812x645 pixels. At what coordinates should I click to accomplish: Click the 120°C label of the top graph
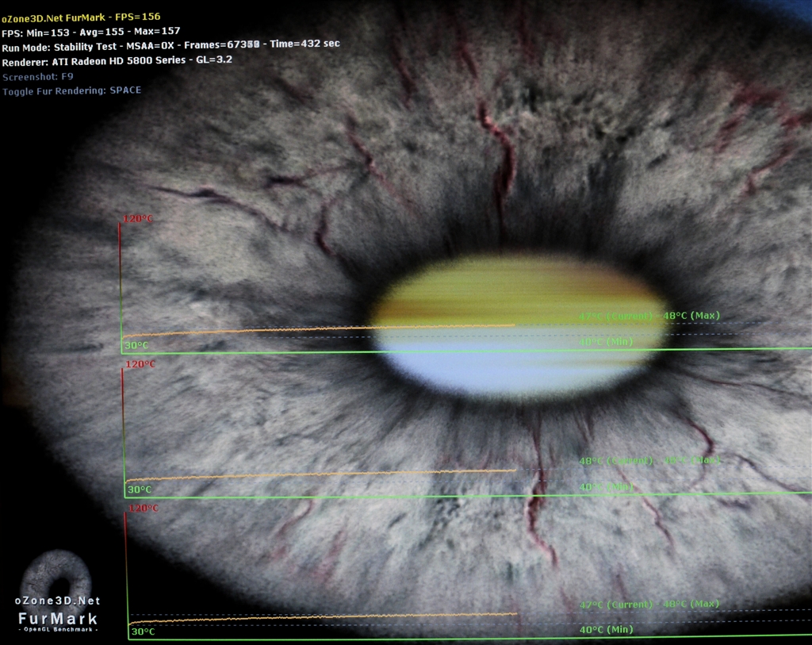(138, 219)
